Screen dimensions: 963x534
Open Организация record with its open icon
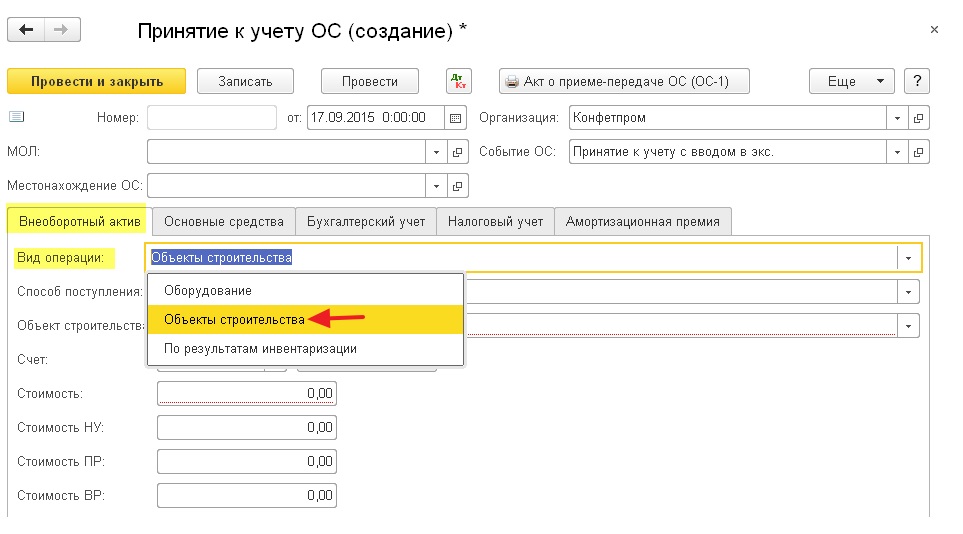[x=918, y=118]
